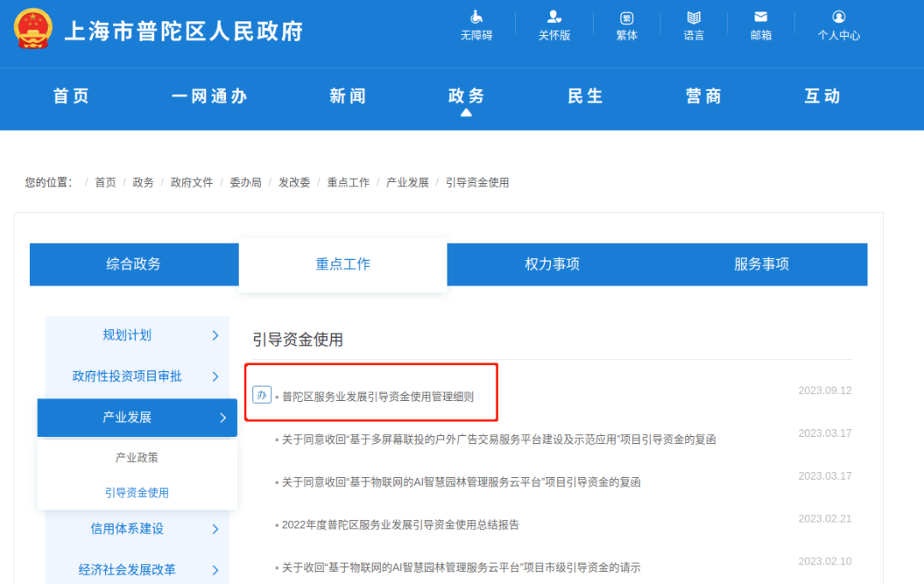Expand the 信用体系建设 chevron
Image resolution: width=924 pixels, height=584 pixels.
[216, 529]
